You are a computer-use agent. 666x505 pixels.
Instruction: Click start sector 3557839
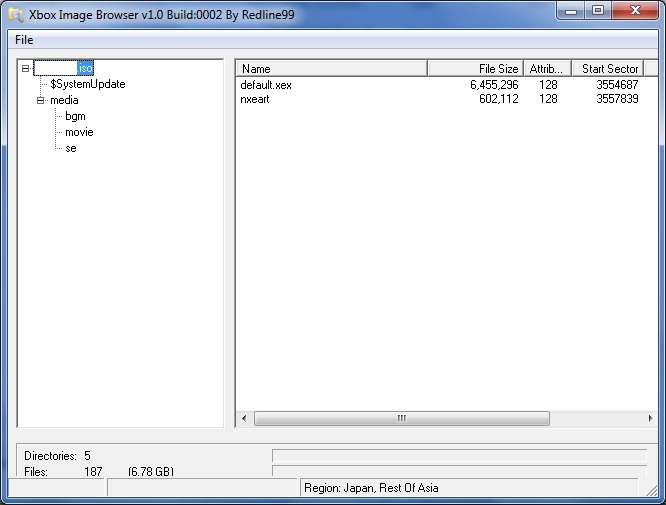tap(617, 99)
